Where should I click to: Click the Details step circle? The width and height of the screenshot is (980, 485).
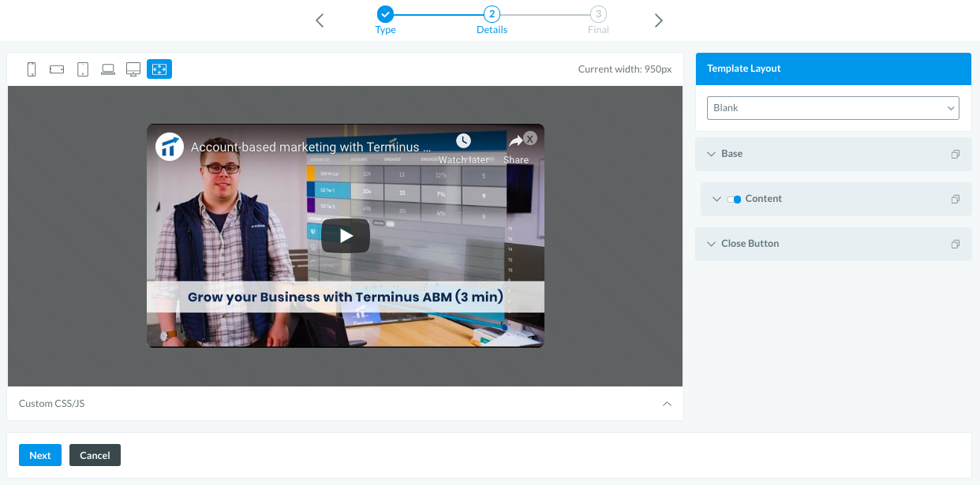492,13
